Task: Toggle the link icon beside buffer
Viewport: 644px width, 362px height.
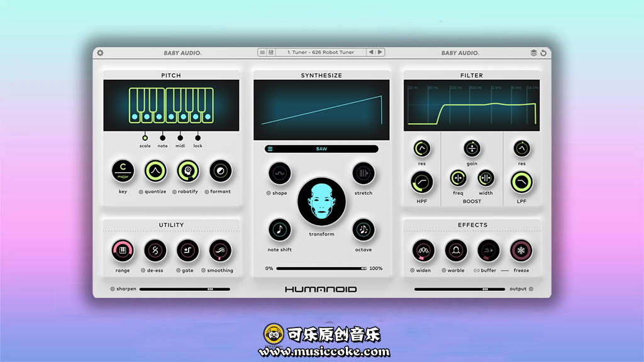Action: click(477, 270)
